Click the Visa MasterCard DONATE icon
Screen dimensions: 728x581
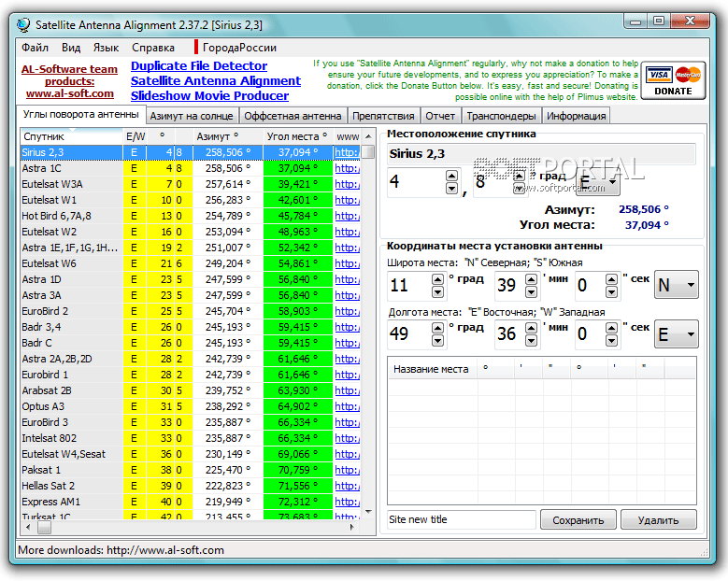tap(673, 79)
